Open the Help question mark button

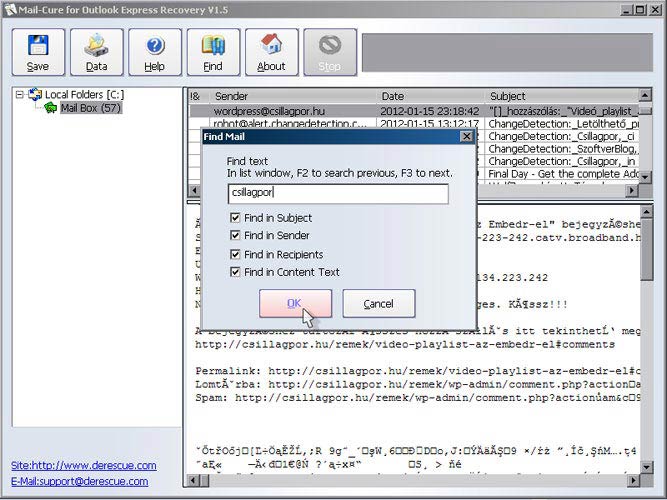click(155, 52)
